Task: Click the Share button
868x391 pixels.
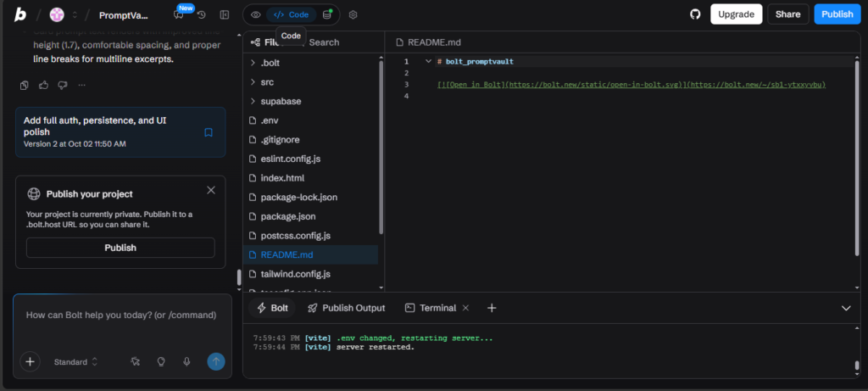Action: click(787, 14)
